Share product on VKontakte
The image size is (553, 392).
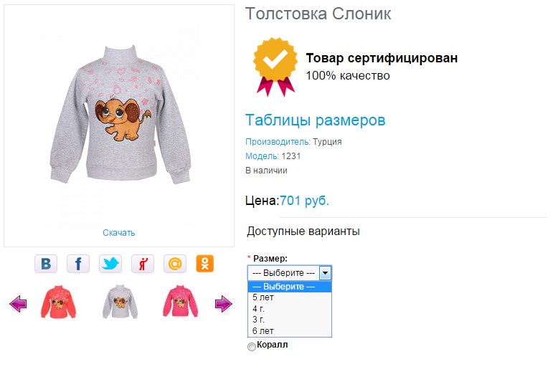pyautogui.click(x=46, y=264)
